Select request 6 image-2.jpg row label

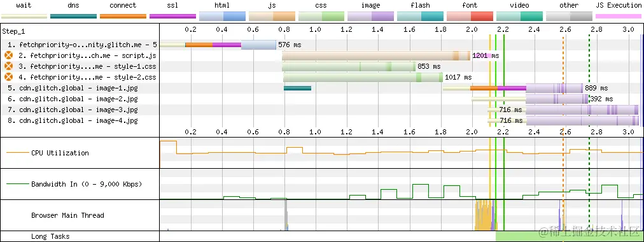pyautogui.click(x=73, y=99)
